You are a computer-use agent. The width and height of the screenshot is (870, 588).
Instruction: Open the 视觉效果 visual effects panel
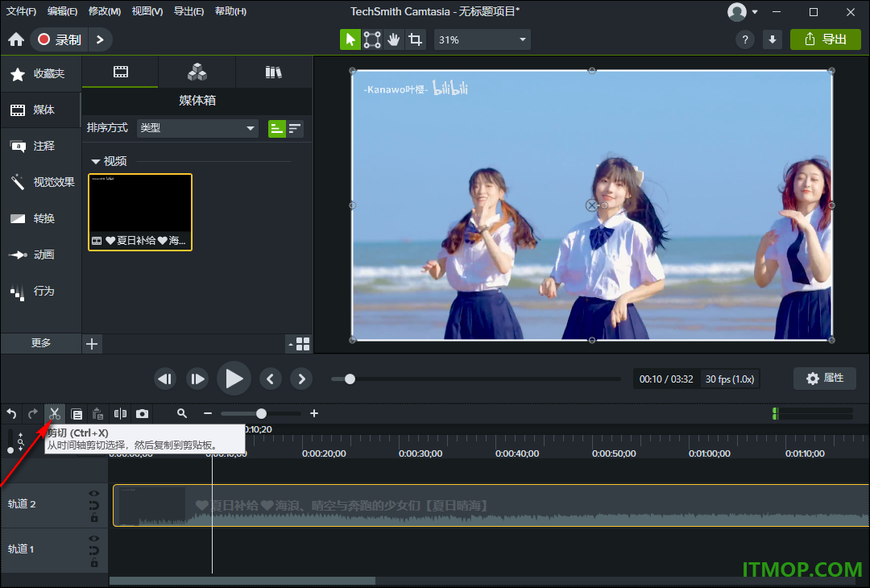click(x=40, y=182)
